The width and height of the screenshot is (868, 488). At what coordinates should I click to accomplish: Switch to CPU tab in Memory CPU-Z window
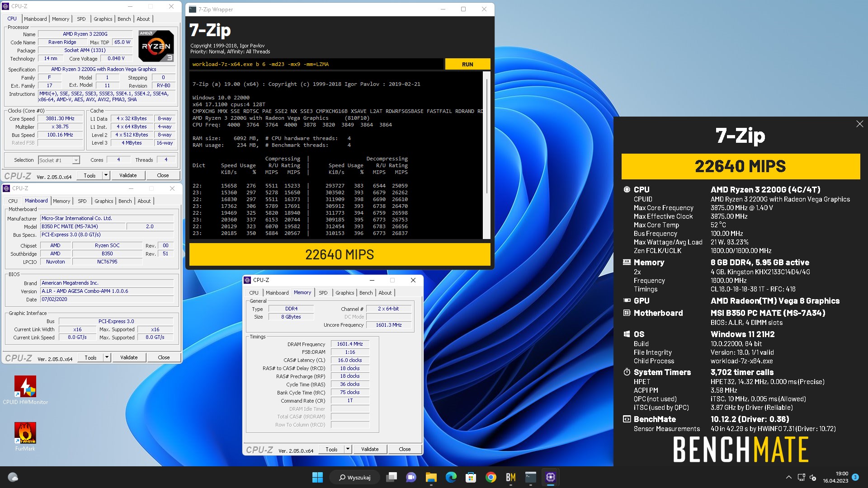point(254,293)
